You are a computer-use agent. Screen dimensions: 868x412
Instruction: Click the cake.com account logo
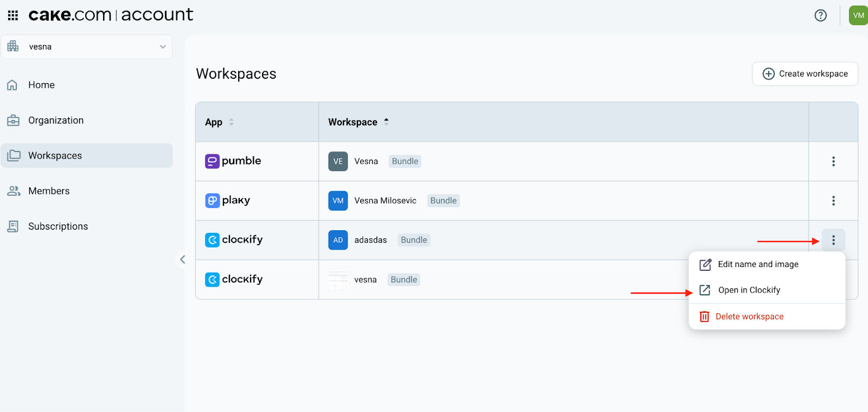[x=111, y=15]
